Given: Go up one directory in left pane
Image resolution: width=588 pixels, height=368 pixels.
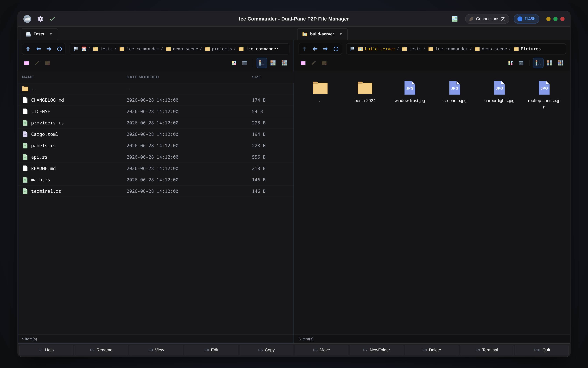Looking at the screenshot, I should (x=28, y=49).
